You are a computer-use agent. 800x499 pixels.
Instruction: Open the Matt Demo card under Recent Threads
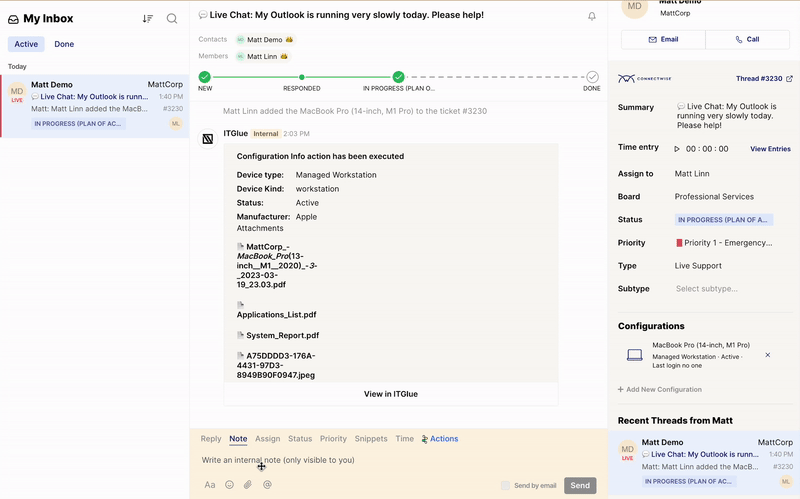[704, 462]
